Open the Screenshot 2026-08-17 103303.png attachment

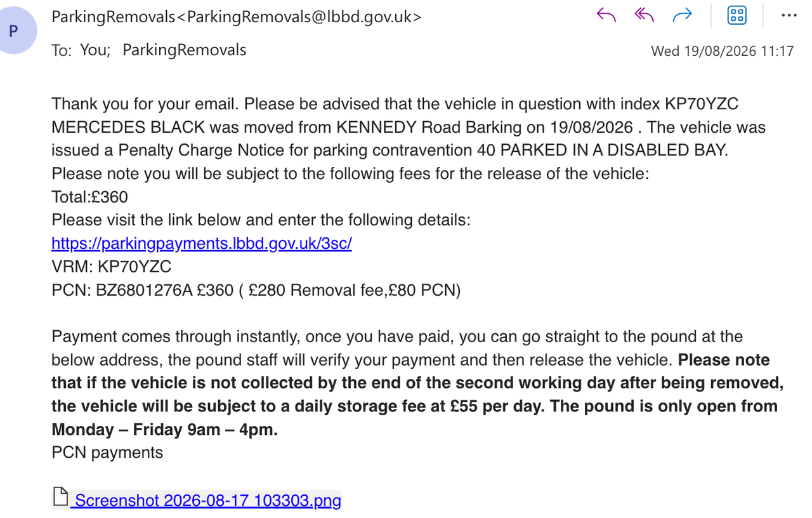(x=207, y=501)
